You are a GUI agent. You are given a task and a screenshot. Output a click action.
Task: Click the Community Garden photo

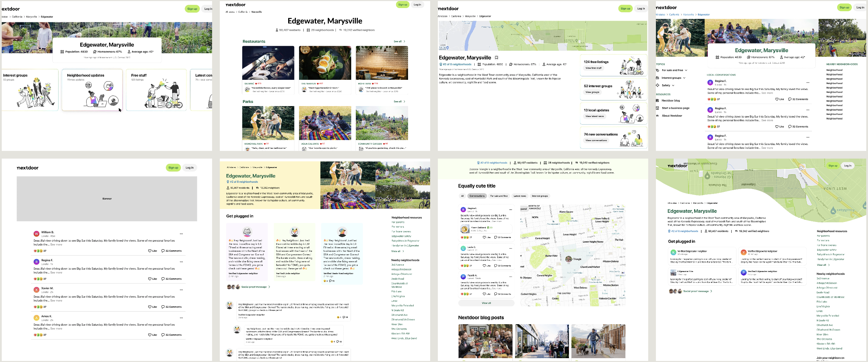(382, 123)
